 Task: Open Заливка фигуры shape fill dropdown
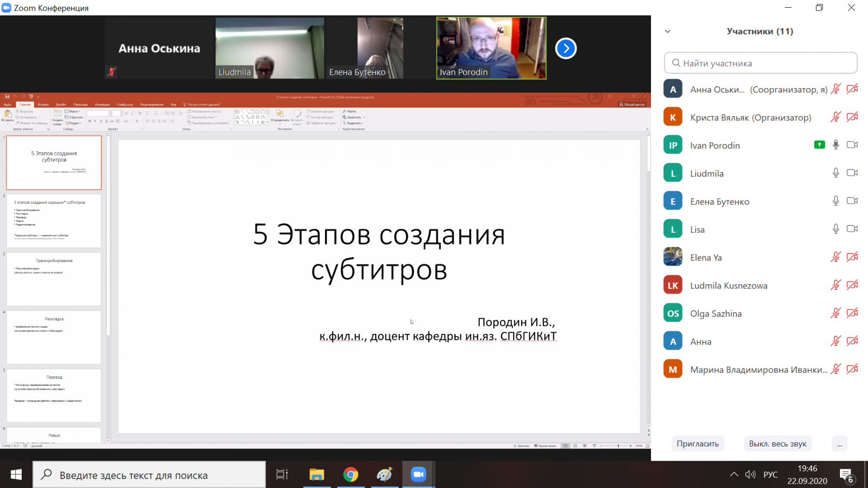coord(322,111)
